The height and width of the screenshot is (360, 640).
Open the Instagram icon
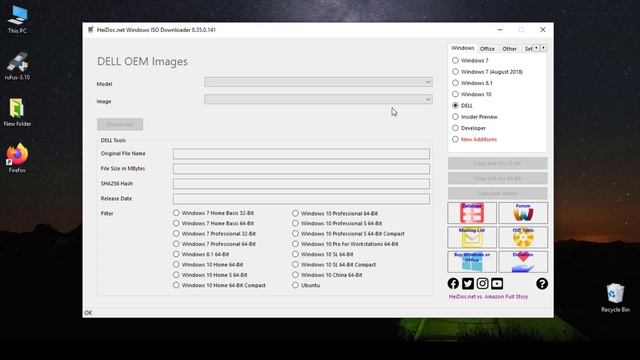482,284
